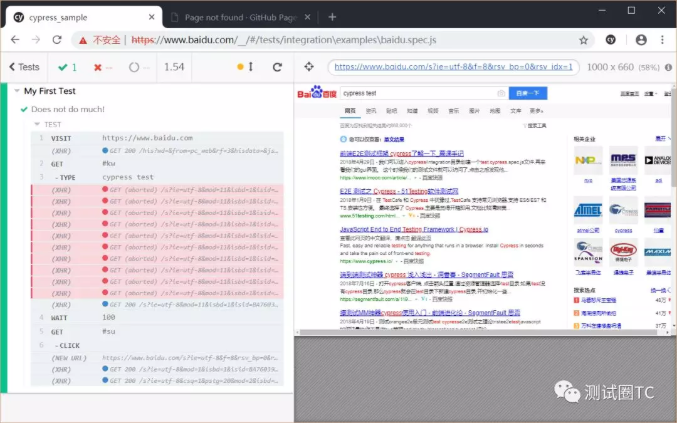The image size is (678, 424).
Task: Click the passed tests checkmark counter
Action: [67, 67]
